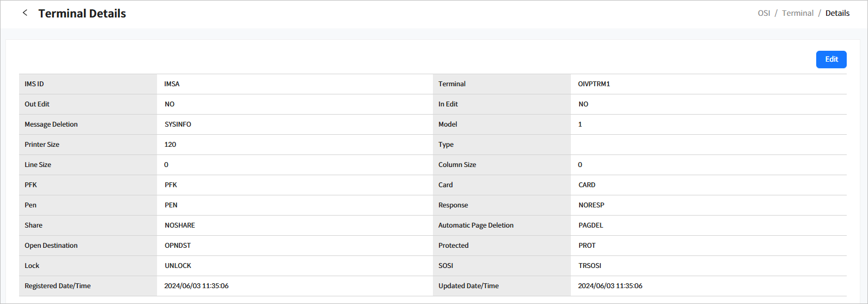868x304 pixels.
Task: Click the UNLOCK value in Lock row
Action: (x=178, y=266)
